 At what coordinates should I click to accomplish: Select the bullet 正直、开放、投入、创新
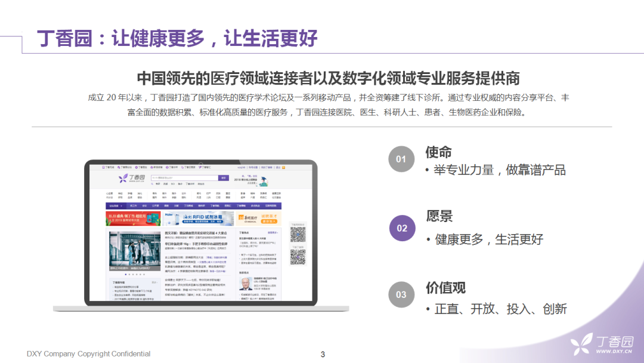coord(496,309)
